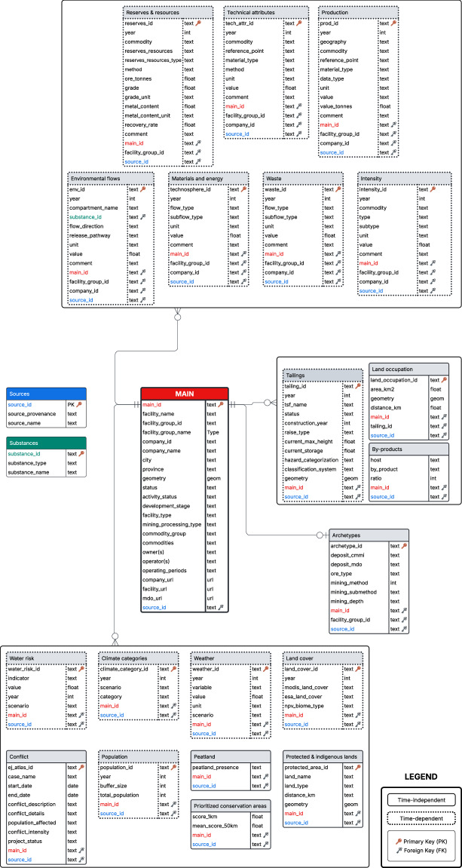This screenshot has height=868, width=462.
Task: Select the blue Sources table header
Action: click(x=47, y=394)
